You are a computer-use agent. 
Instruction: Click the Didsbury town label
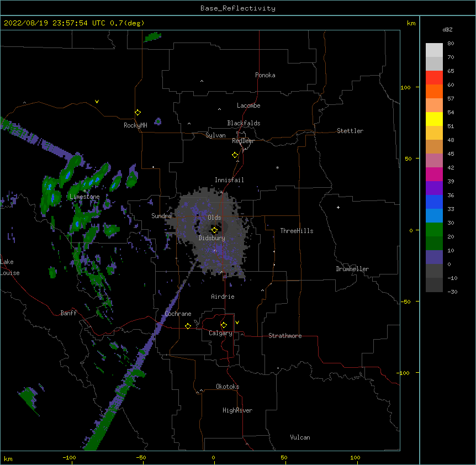(211, 238)
